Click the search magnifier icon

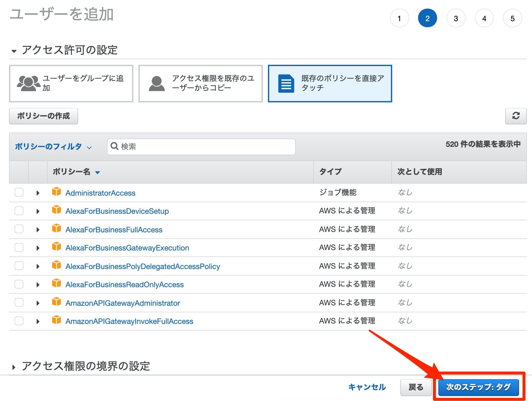[x=114, y=146]
